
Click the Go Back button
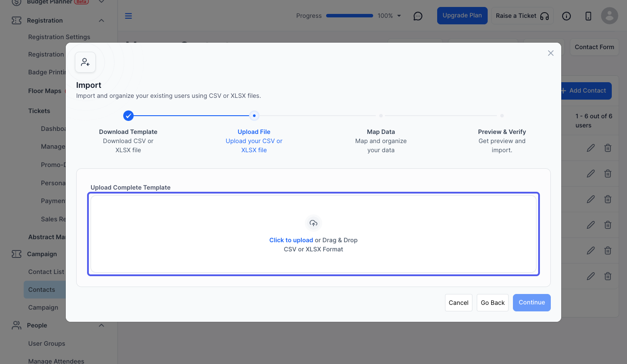[x=493, y=303]
